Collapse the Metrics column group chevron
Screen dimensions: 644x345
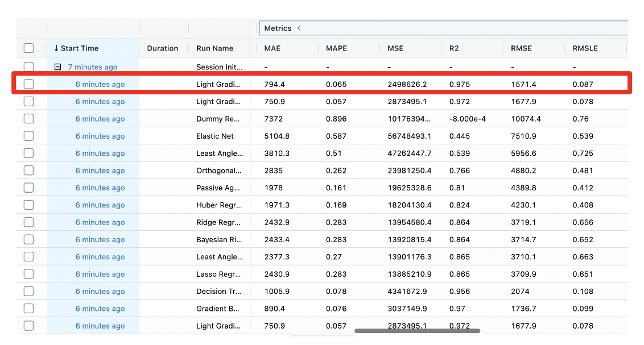coord(299,28)
